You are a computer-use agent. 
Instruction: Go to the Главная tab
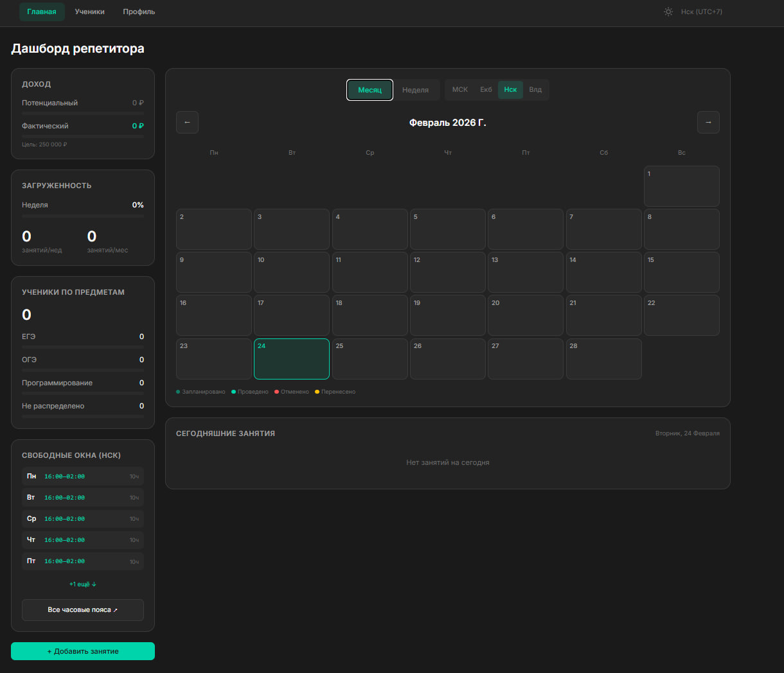(x=42, y=12)
